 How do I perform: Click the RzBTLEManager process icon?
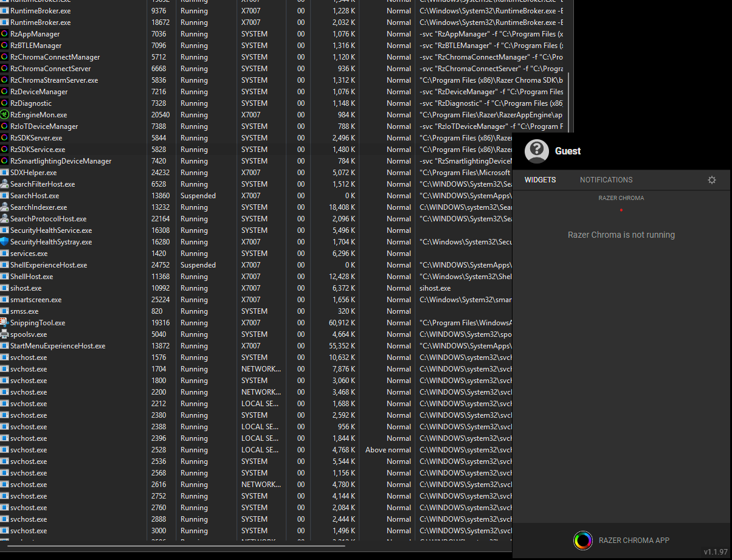coord(5,46)
